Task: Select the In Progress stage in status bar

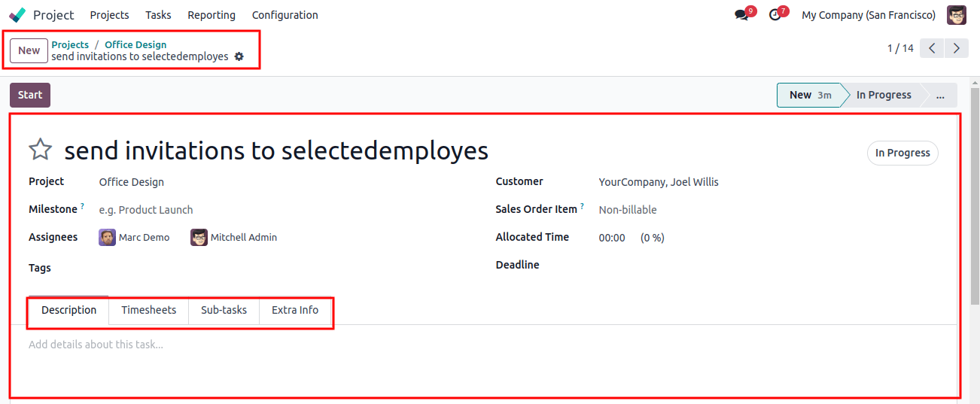Action: tap(884, 95)
